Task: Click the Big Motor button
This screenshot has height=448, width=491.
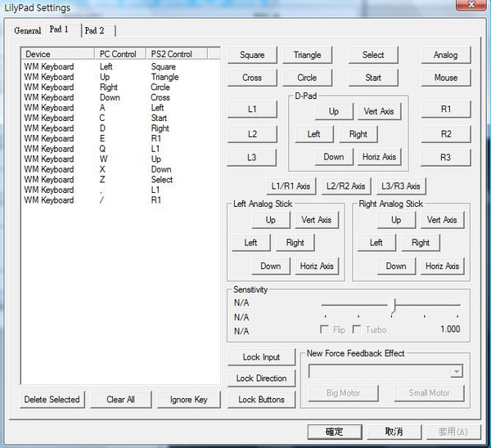Action: (343, 393)
